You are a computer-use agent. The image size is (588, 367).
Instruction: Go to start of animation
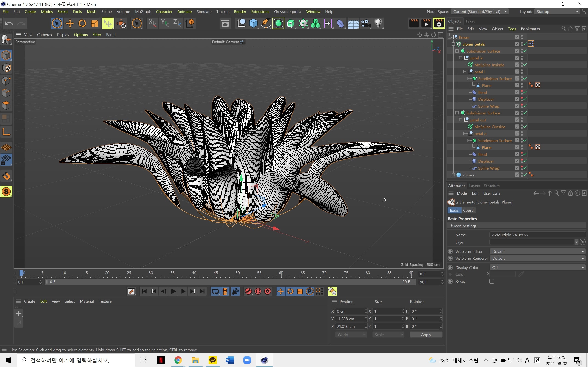point(144,291)
